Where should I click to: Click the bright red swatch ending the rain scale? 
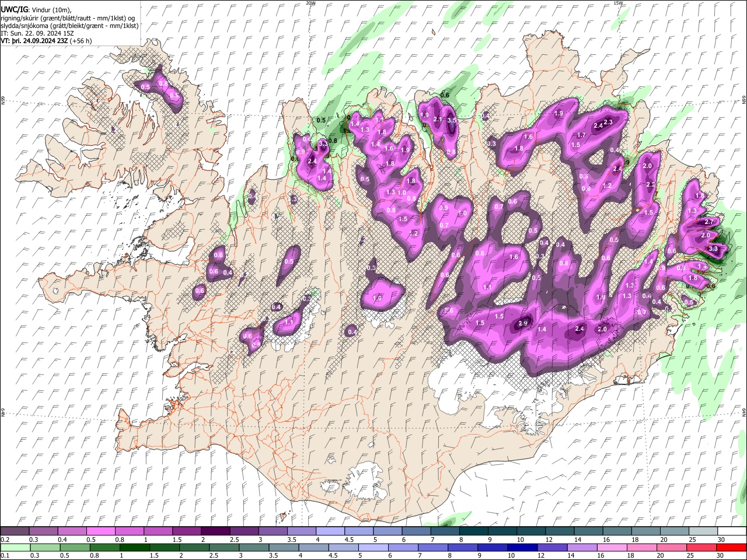tap(732, 548)
